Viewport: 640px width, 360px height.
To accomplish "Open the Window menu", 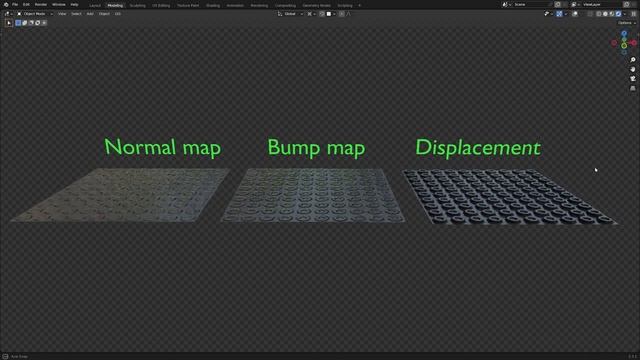I will [x=58, y=4].
